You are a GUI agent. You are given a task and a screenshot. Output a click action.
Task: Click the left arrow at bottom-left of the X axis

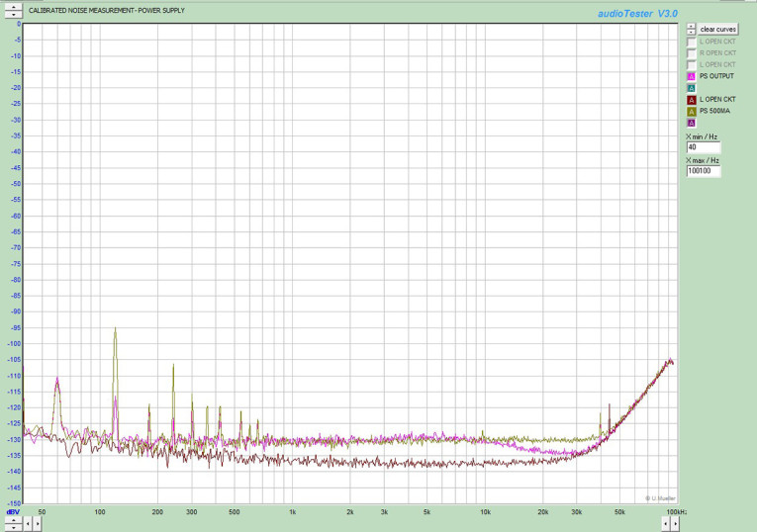[x=28, y=523]
